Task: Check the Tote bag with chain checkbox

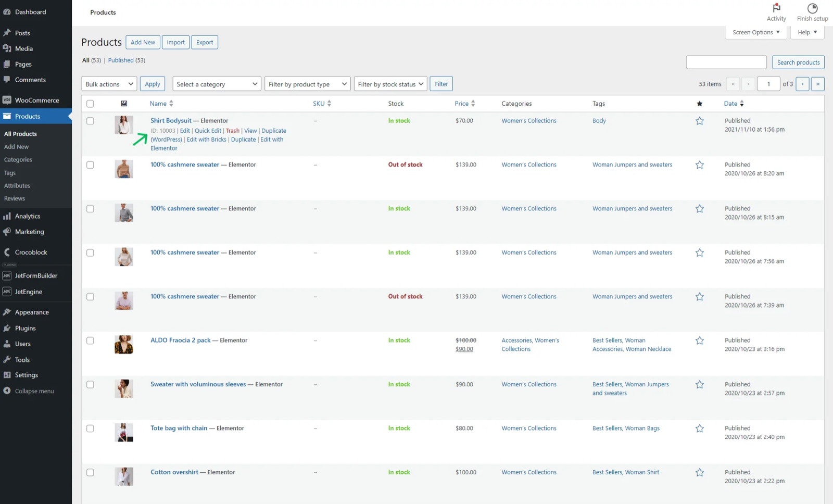Action: click(90, 429)
